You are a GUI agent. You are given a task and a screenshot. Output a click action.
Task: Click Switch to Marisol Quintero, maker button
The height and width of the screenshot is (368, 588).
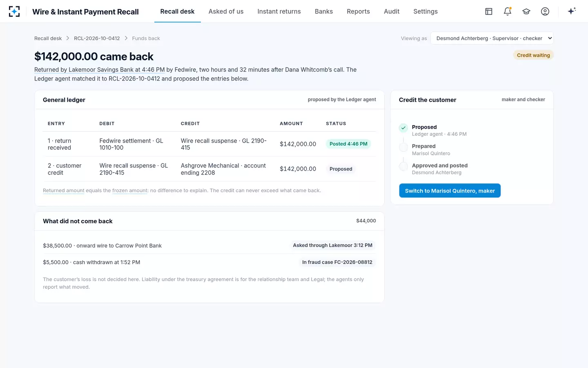(x=450, y=191)
